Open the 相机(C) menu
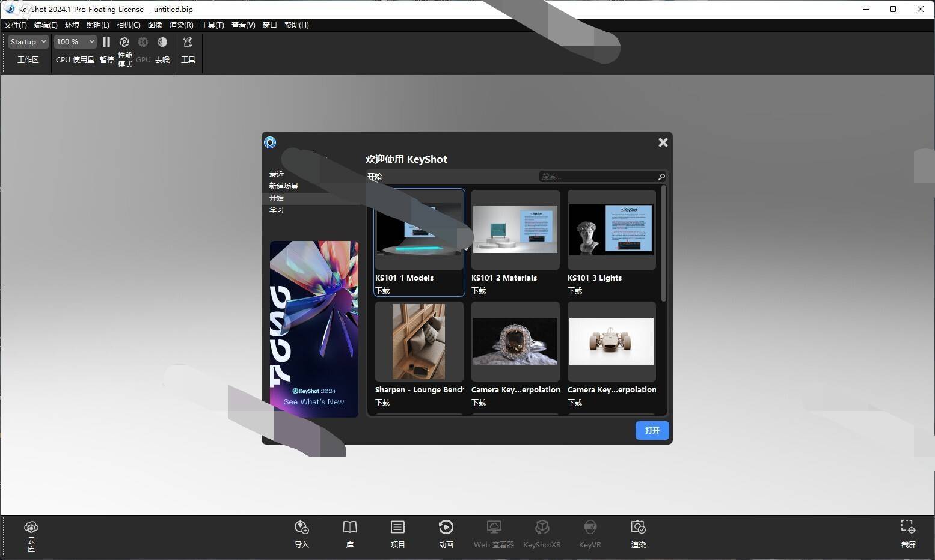 pos(128,25)
